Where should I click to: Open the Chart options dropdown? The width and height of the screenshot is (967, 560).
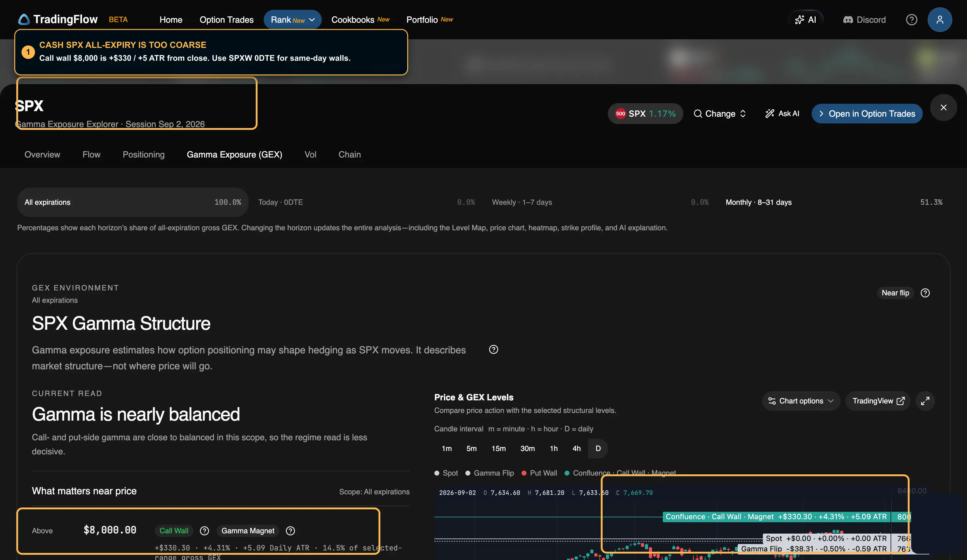click(801, 401)
